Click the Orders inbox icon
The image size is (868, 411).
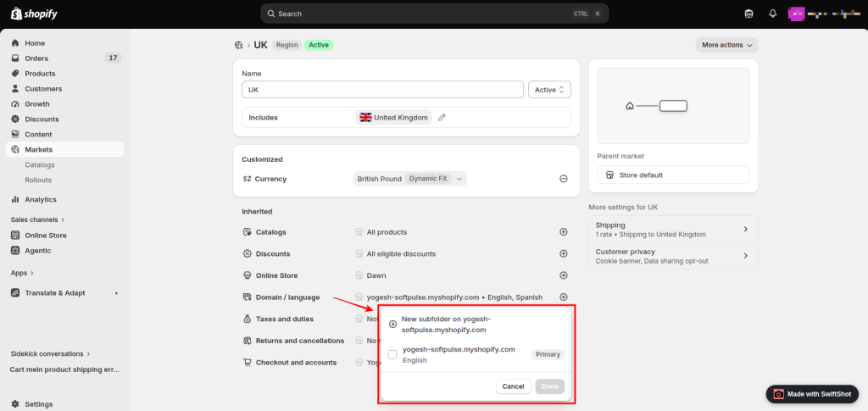pos(15,58)
